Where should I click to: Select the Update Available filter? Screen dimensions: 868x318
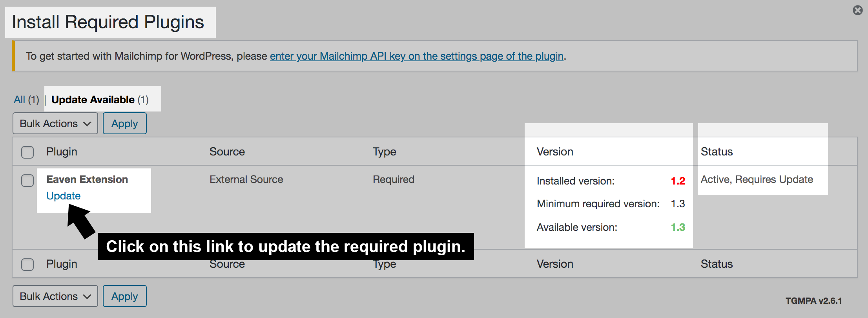100,100
